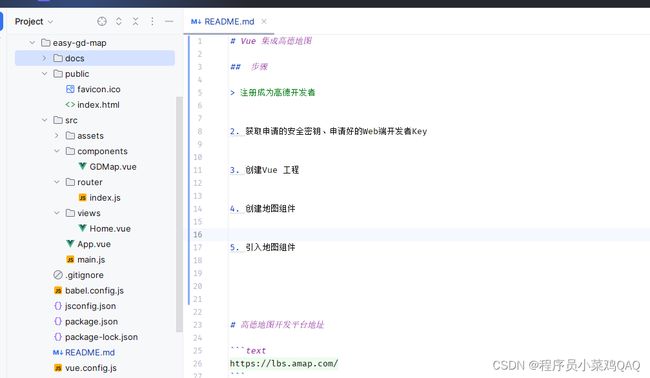
Task: Open jsconfig.json file
Action: (x=90, y=306)
